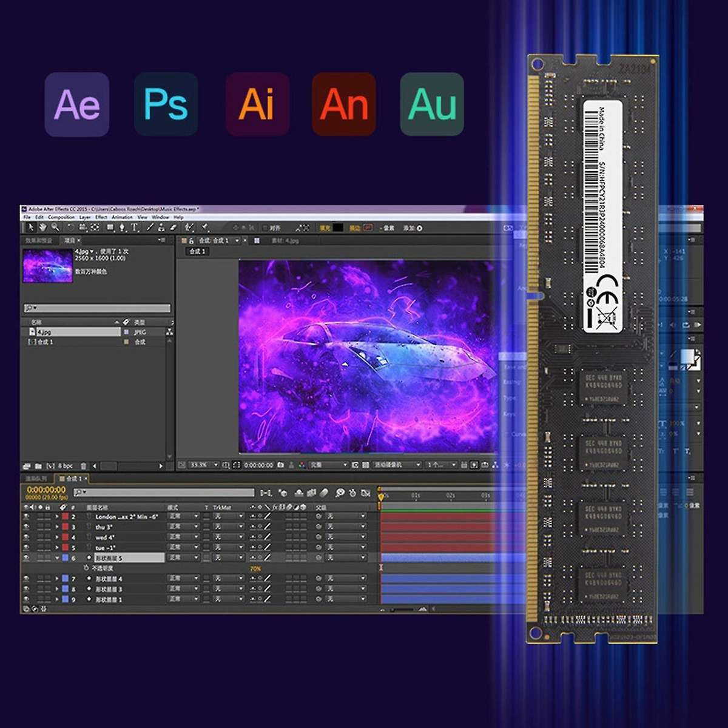Select the Pen tool in toolbar

pos(122,227)
